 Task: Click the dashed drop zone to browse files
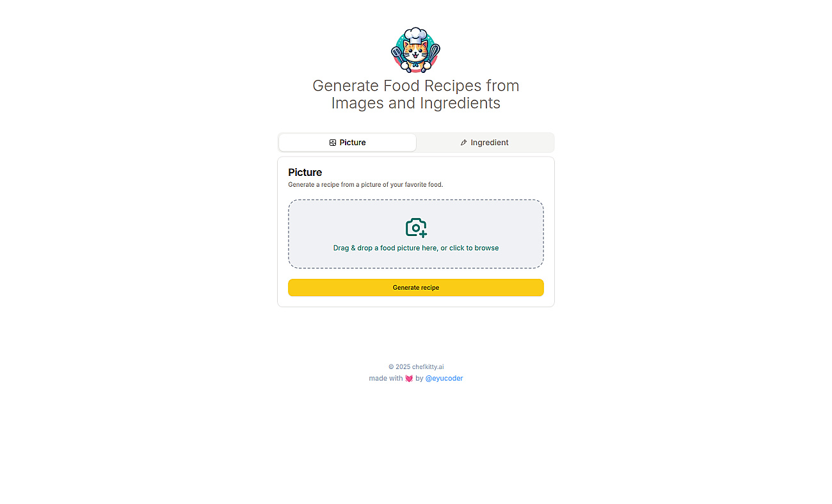pos(416,234)
